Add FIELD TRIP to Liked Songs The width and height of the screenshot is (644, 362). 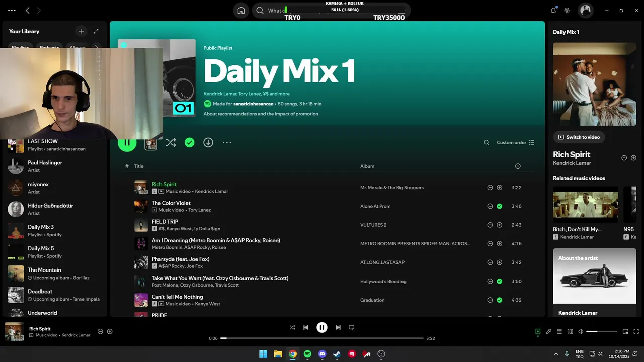click(499, 225)
